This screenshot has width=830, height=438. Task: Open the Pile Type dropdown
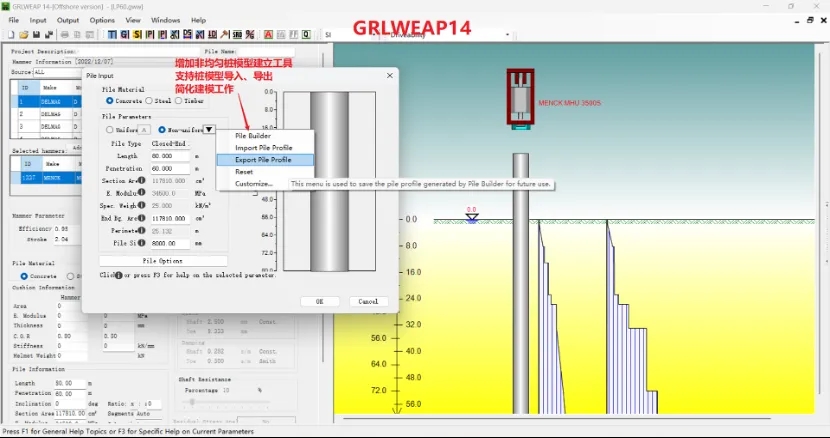click(x=170, y=143)
